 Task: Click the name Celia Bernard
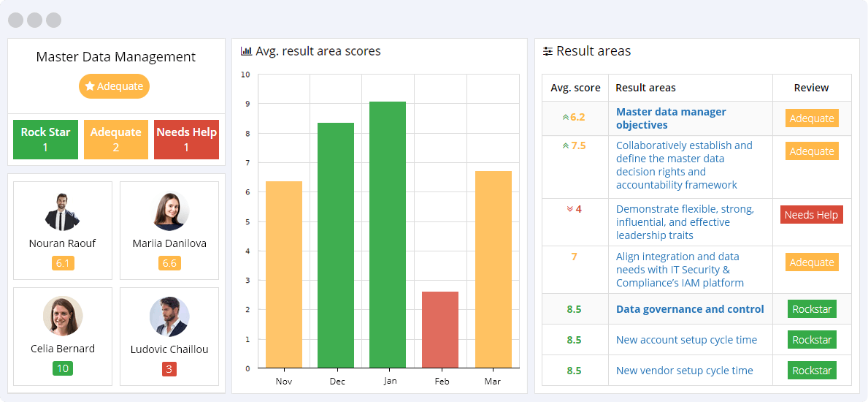[63, 349]
